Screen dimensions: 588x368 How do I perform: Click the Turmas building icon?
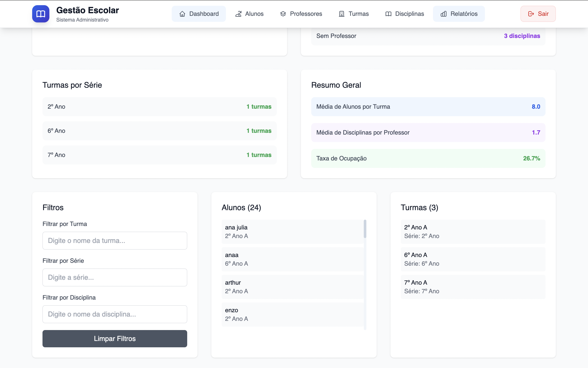[x=342, y=14]
